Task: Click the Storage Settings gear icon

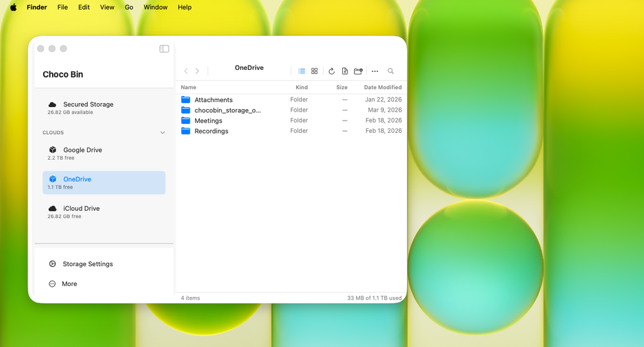Action: (53, 264)
